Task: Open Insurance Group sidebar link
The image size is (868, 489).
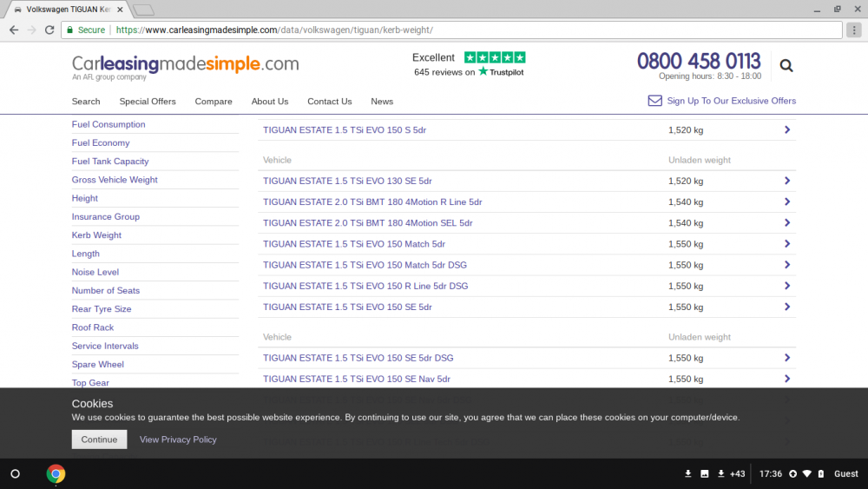Action: pyautogui.click(x=106, y=216)
